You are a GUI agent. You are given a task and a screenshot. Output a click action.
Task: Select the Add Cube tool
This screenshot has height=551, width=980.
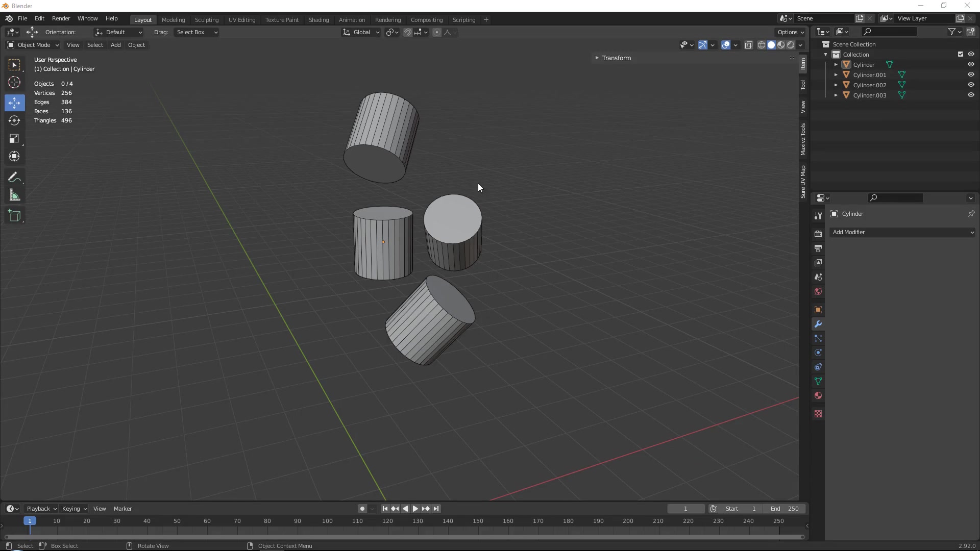(14, 216)
